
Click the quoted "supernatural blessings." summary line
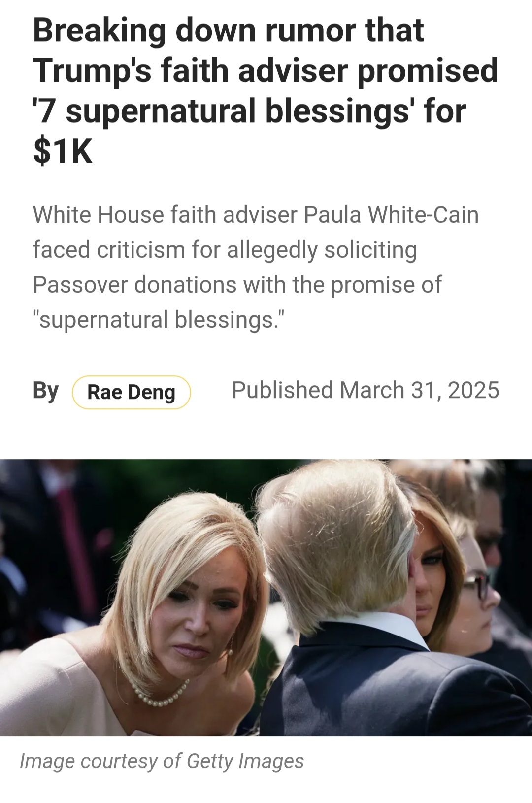point(159,320)
